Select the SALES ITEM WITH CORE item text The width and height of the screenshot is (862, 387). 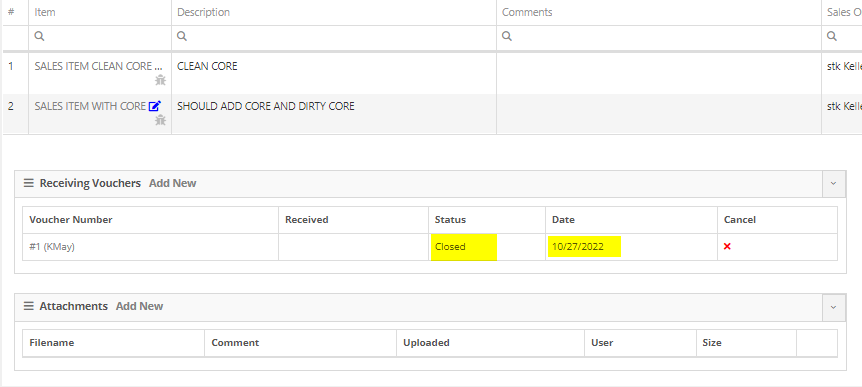coord(90,106)
